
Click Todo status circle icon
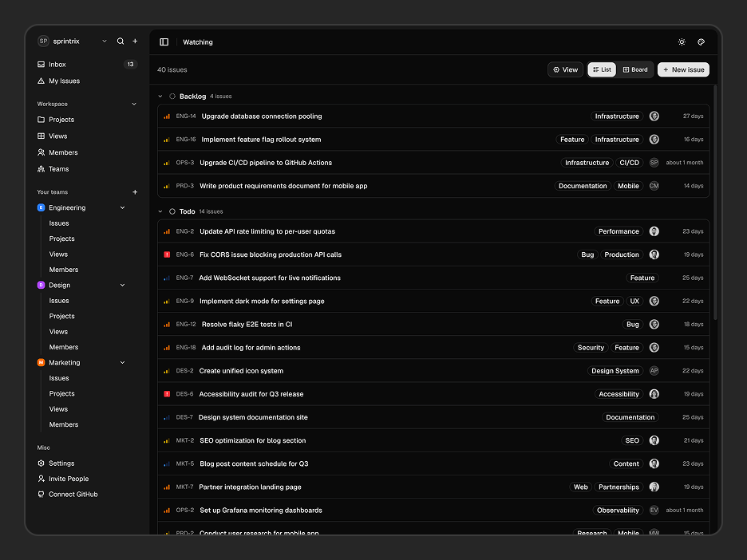coord(172,211)
